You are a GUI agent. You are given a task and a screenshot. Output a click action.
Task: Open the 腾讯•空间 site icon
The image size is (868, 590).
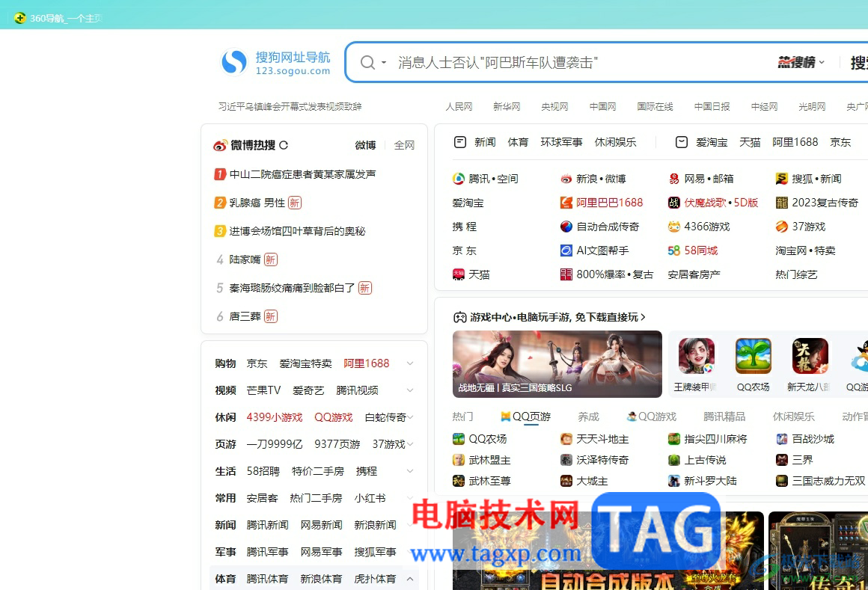click(x=459, y=179)
